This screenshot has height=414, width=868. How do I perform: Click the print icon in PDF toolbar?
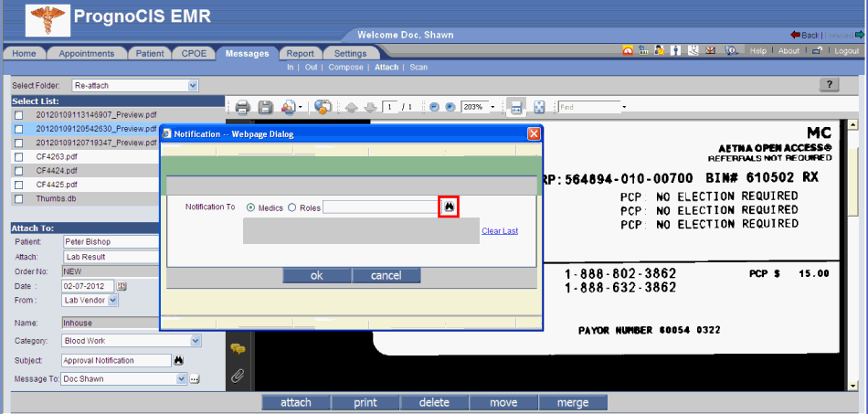coord(244,107)
